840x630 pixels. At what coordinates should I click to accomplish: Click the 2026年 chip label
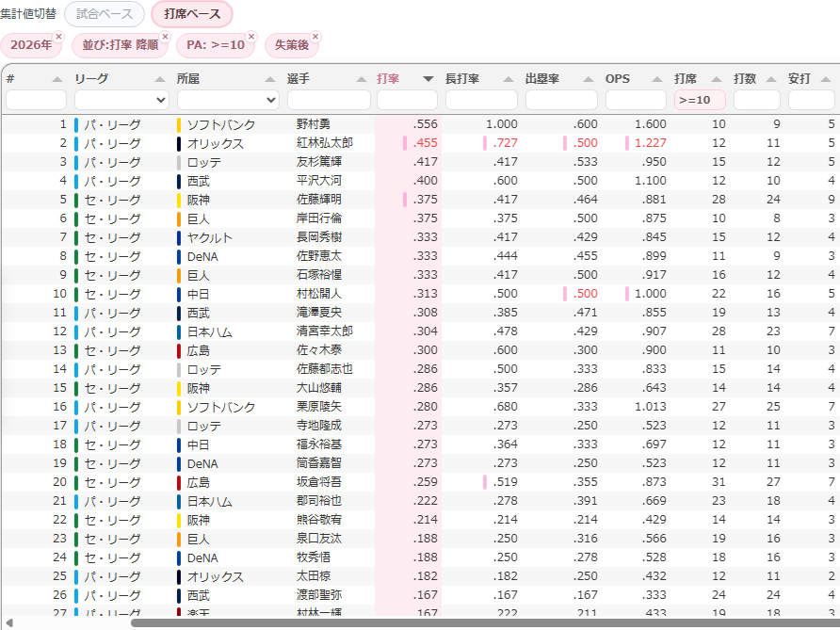pyautogui.click(x=31, y=45)
